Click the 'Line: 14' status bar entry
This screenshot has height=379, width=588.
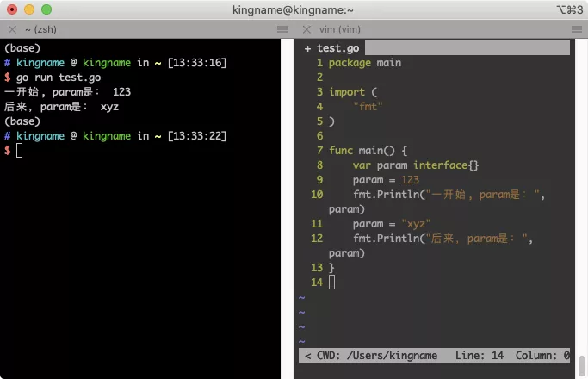click(x=480, y=356)
